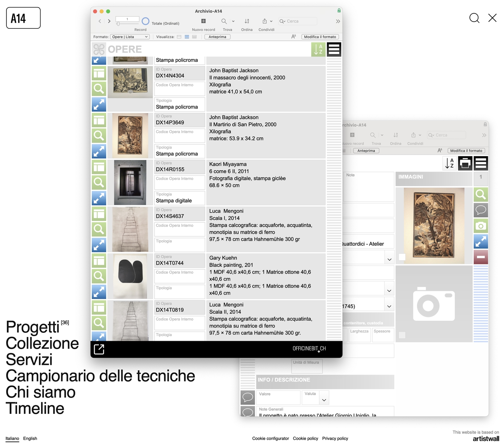Go to previous record with back arrow
The width and height of the screenshot is (504, 448).
pyautogui.click(x=100, y=21)
